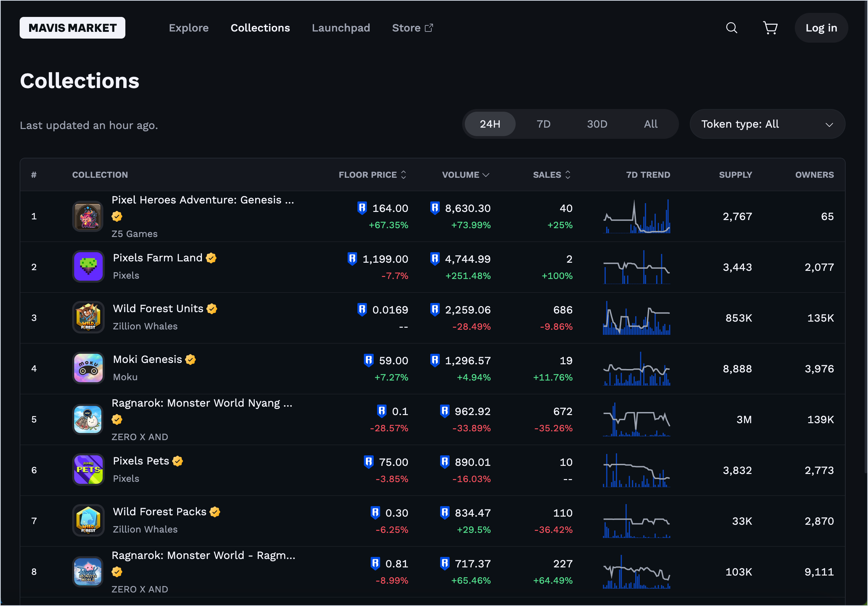Click verified badge next to Pixels Farm Land
Image resolution: width=868 pixels, height=606 pixels.
(x=211, y=258)
